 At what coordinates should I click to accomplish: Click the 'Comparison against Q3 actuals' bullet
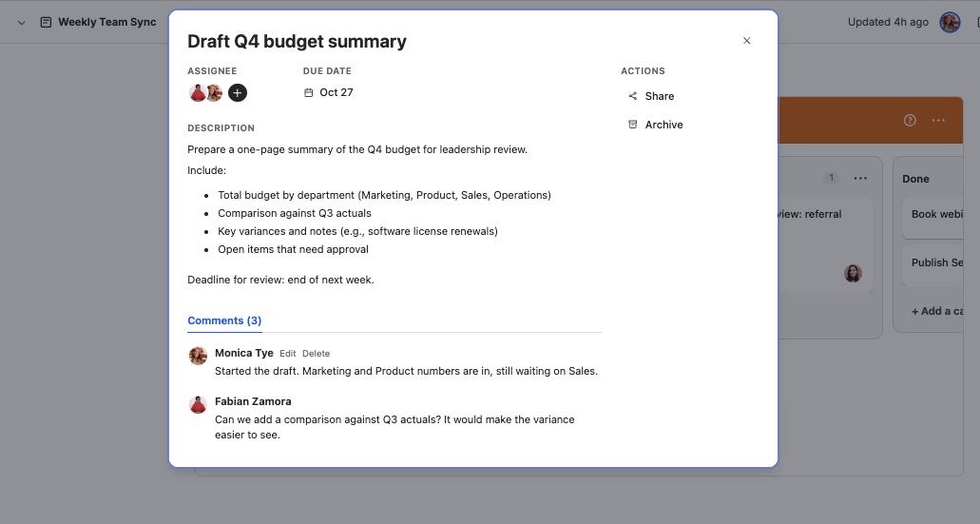(295, 213)
